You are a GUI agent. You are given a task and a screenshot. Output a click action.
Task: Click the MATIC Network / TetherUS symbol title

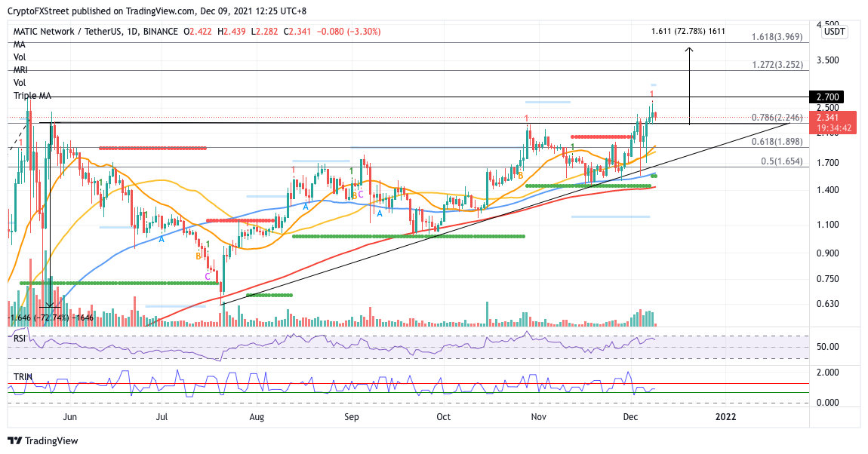tap(66, 32)
